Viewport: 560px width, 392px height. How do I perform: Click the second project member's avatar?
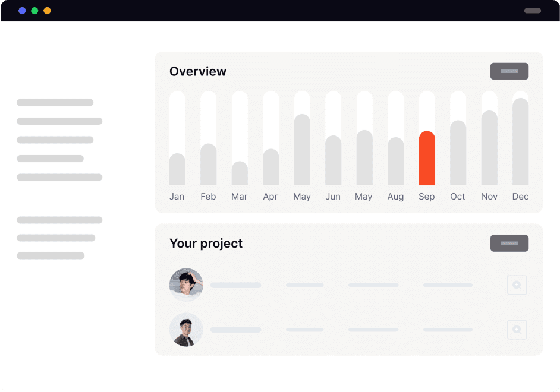coord(186,330)
